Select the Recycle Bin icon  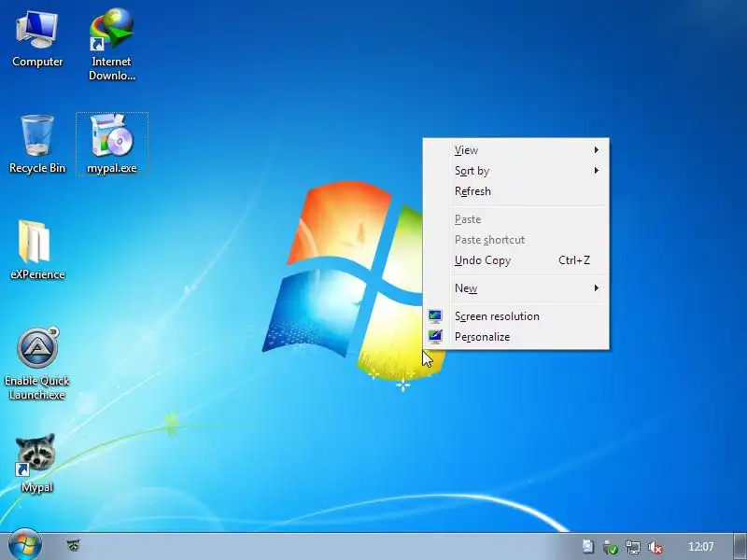tap(37, 145)
